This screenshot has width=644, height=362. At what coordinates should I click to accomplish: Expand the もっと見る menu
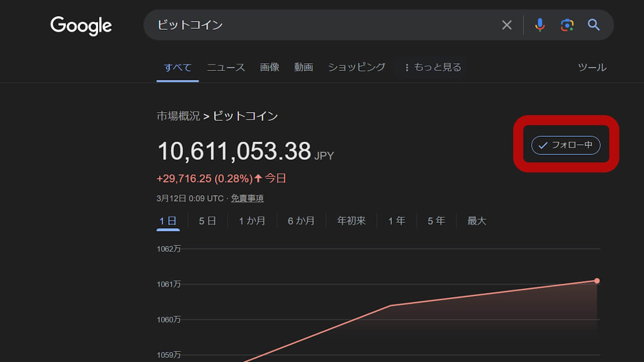(433, 67)
